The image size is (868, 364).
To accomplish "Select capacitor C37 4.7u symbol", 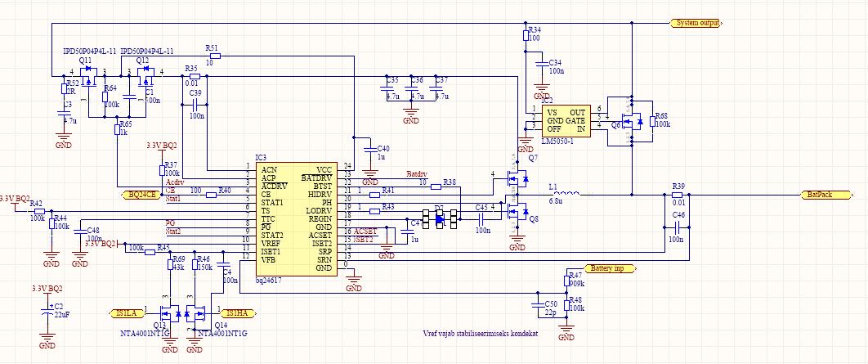I will tap(436, 88).
